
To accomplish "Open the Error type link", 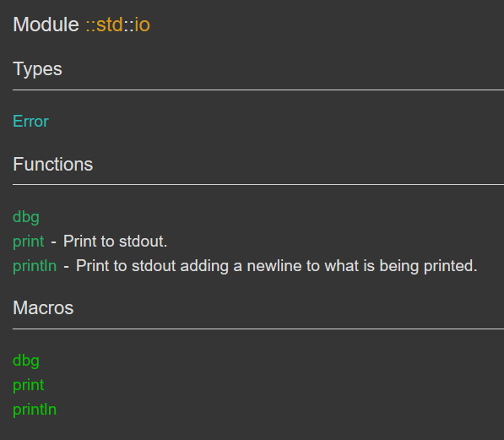I will pos(30,122).
